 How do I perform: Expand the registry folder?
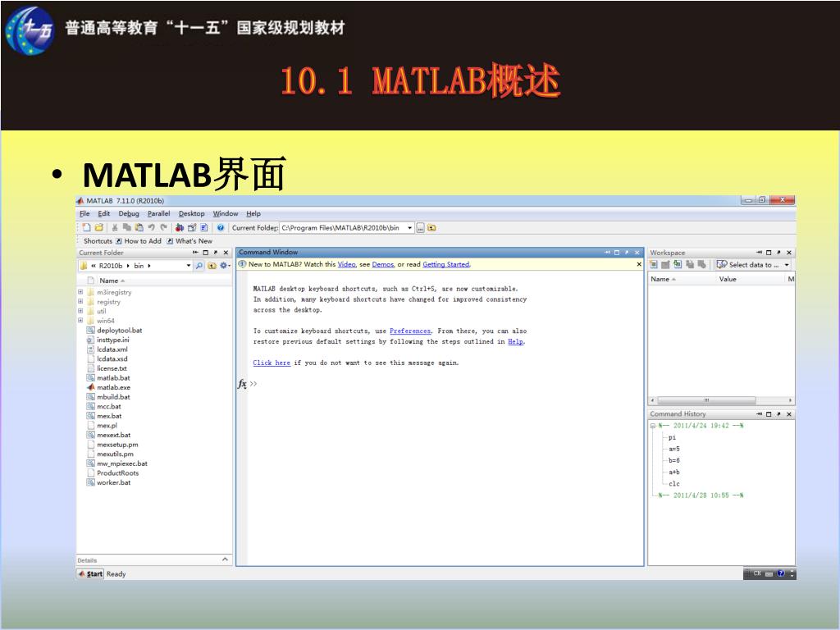point(80,302)
